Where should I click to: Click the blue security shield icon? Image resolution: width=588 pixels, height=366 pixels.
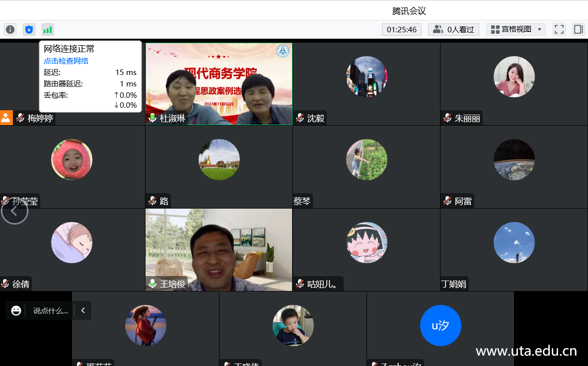tap(29, 29)
